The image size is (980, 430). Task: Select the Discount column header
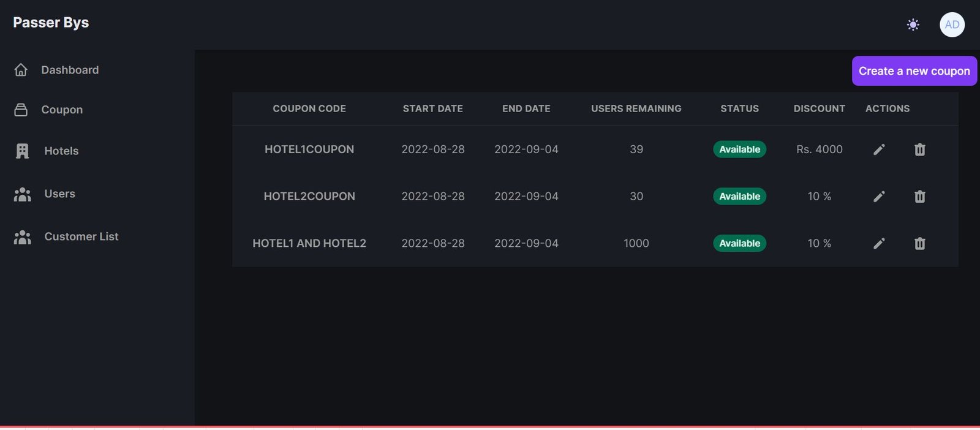[x=819, y=108]
